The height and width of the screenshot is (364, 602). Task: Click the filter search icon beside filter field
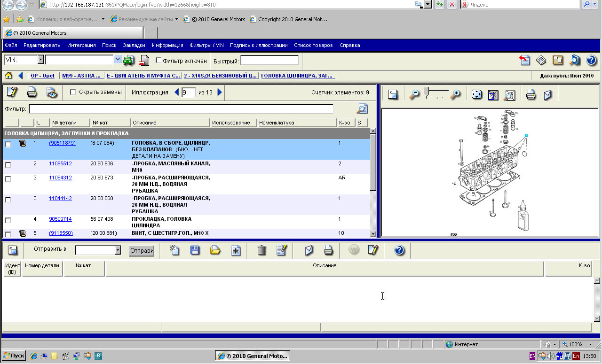coord(362,109)
